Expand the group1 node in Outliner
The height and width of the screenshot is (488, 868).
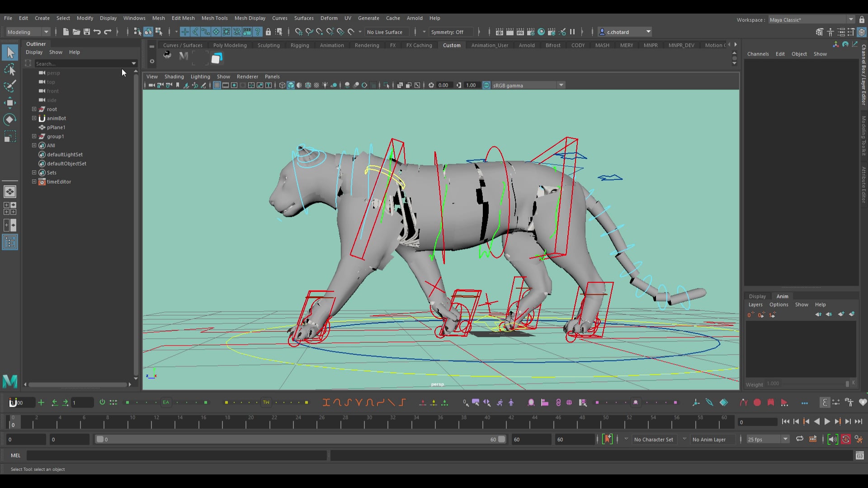pos(34,136)
